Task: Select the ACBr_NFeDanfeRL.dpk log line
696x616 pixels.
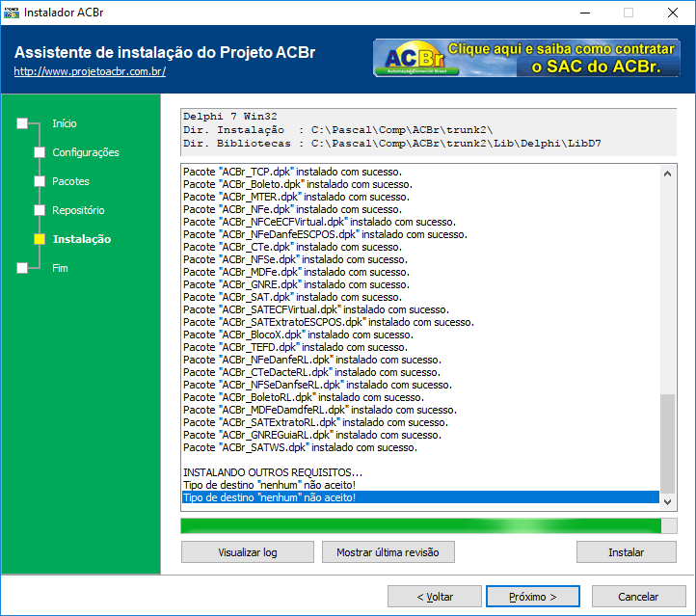Action: pos(420,360)
